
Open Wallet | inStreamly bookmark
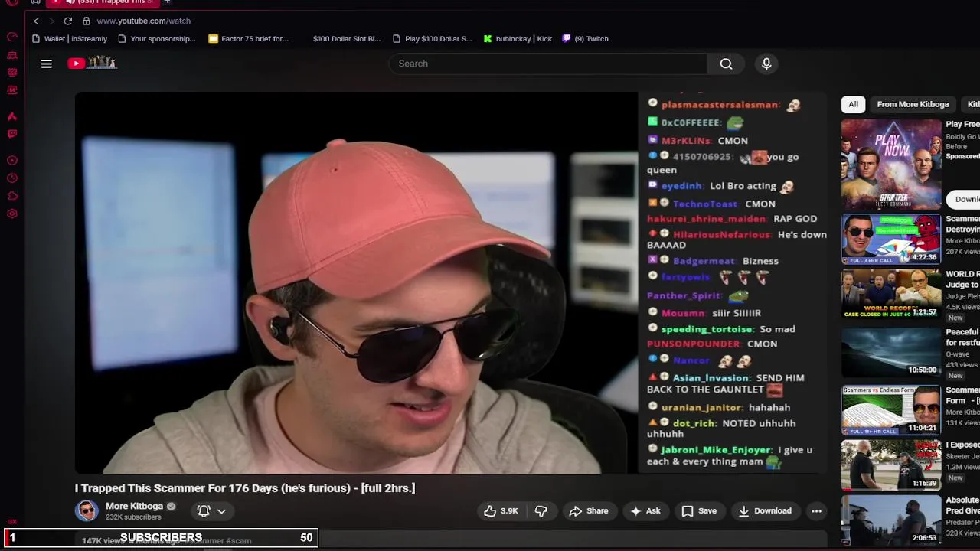70,38
